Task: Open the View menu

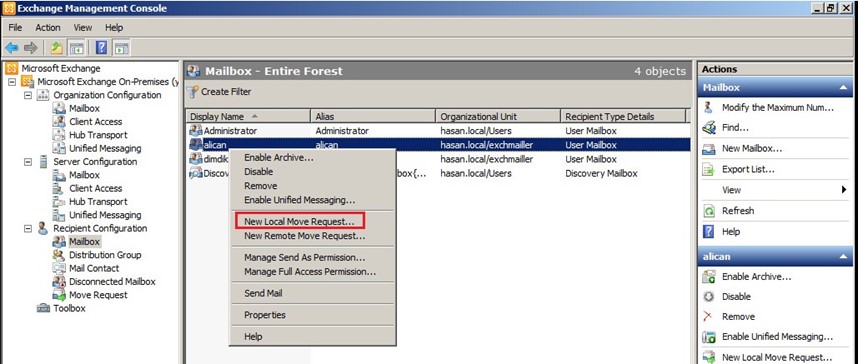Action: [83, 27]
